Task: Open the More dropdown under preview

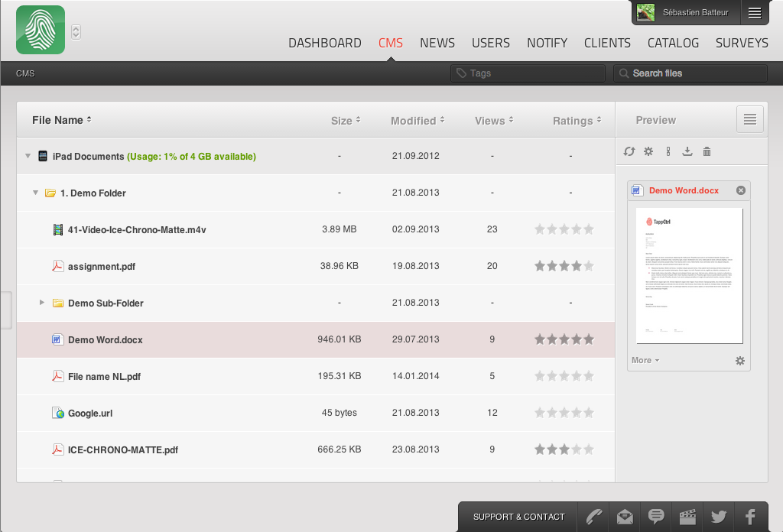Action: coord(645,360)
